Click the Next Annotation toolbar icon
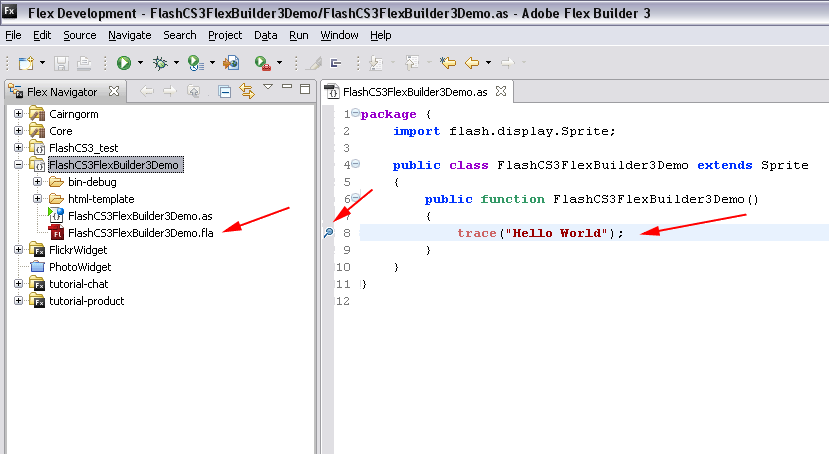The height and width of the screenshot is (454, 829). coord(376,63)
